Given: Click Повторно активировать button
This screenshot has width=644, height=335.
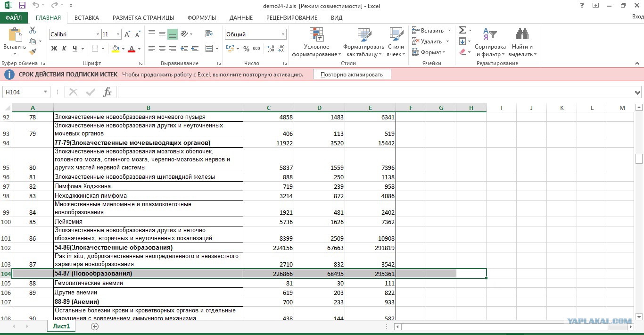Looking at the screenshot, I should [x=352, y=75].
